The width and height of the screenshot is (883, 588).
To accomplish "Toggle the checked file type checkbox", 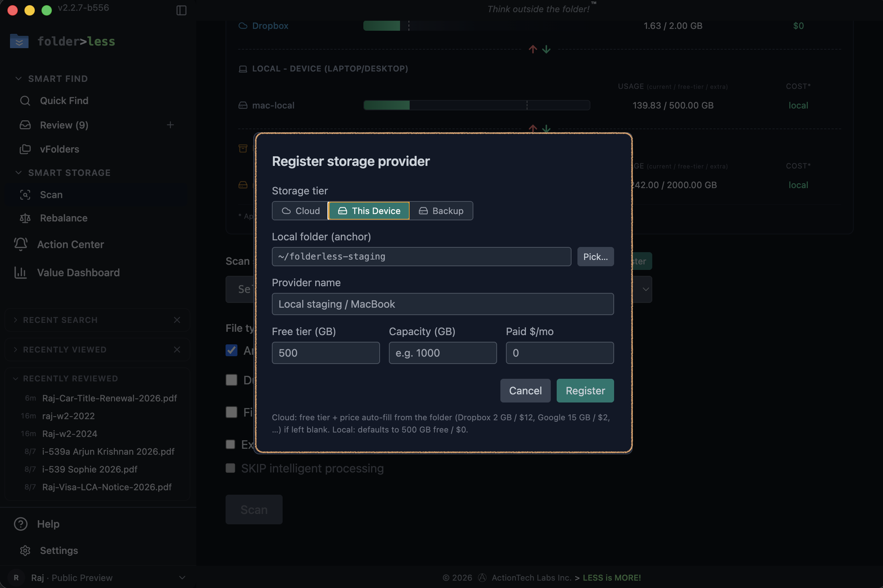I will 231,350.
